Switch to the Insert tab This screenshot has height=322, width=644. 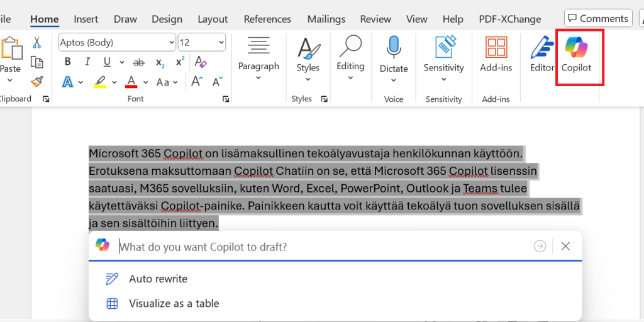click(86, 19)
